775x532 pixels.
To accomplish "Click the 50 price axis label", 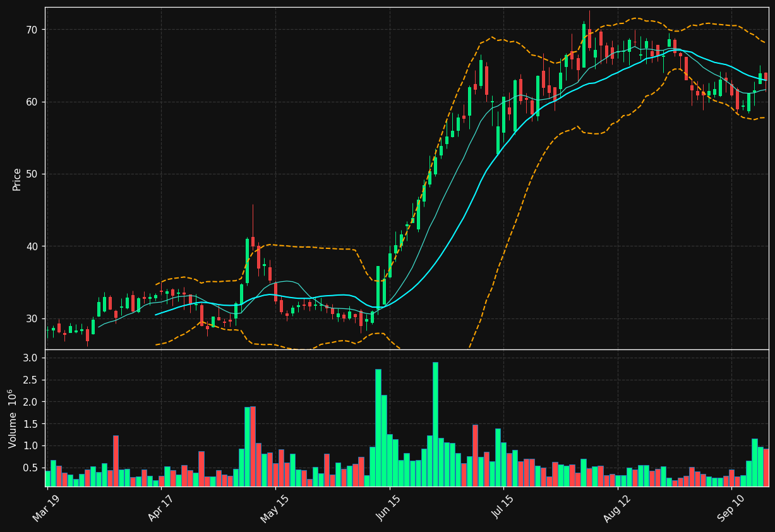I will pyautogui.click(x=32, y=174).
